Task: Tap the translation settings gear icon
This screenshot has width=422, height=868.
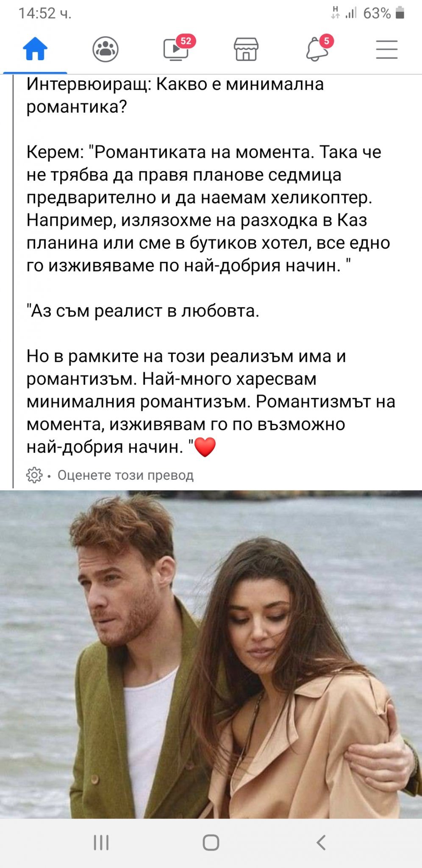Action: tap(34, 475)
